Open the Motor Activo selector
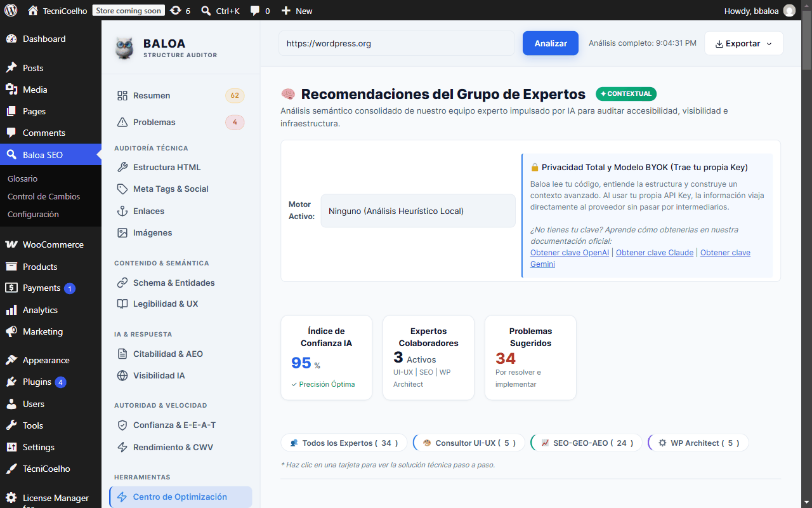The width and height of the screenshot is (812, 508). [x=418, y=211]
